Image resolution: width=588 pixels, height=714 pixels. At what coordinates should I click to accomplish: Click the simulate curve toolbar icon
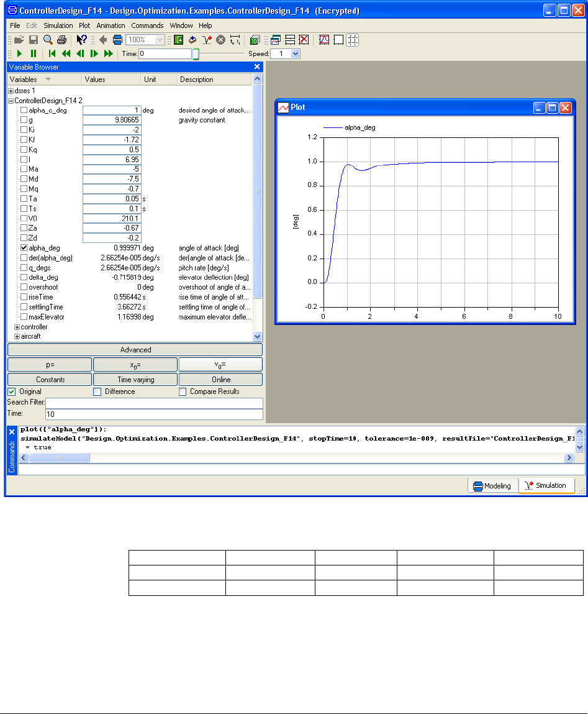pyautogui.click(x=207, y=40)
